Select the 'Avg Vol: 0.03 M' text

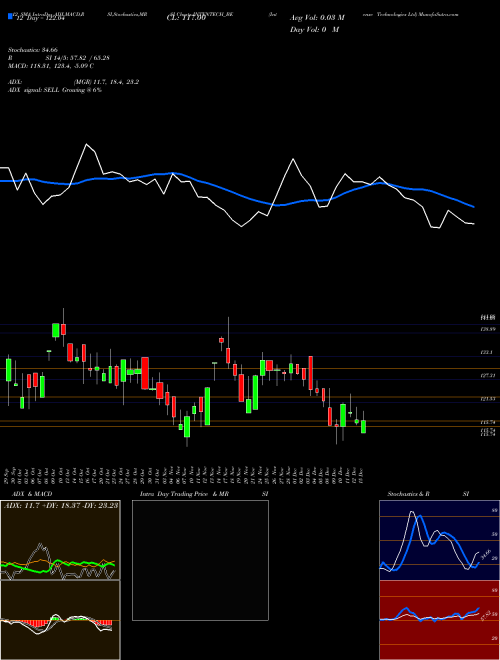[317, 18]
